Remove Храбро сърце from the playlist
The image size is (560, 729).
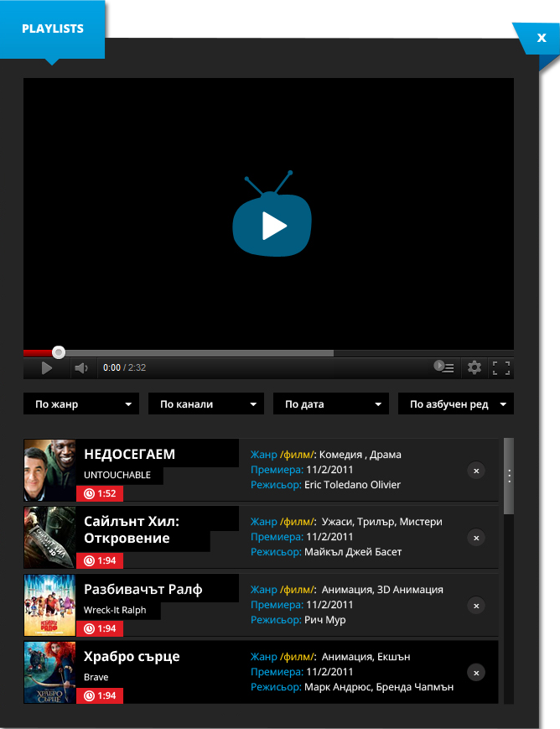click(x=476, y=673)
